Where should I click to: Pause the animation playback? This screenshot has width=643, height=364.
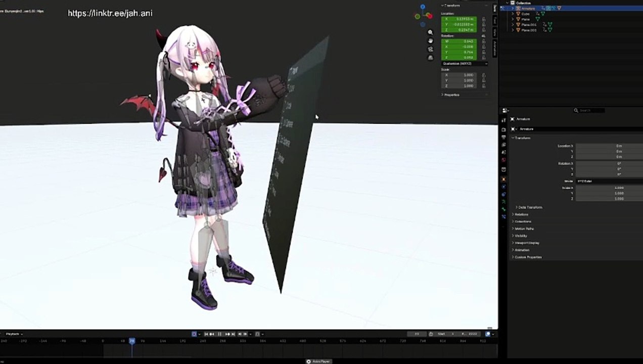(219, 334)
